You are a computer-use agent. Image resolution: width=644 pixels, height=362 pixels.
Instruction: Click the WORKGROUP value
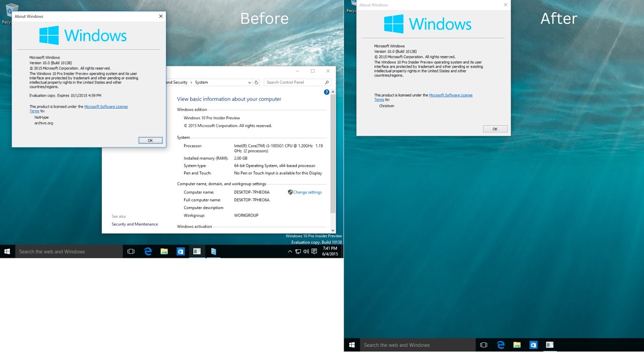point(246,215)
